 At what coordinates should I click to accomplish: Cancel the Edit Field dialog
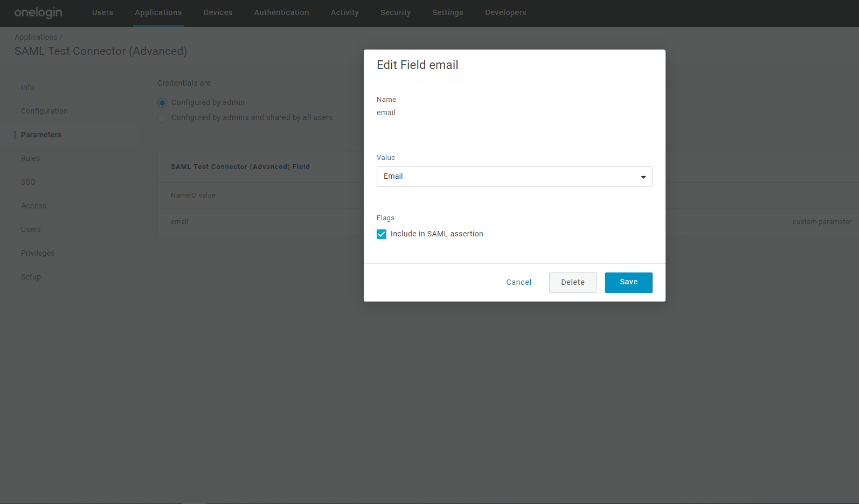tap(518, 283)
